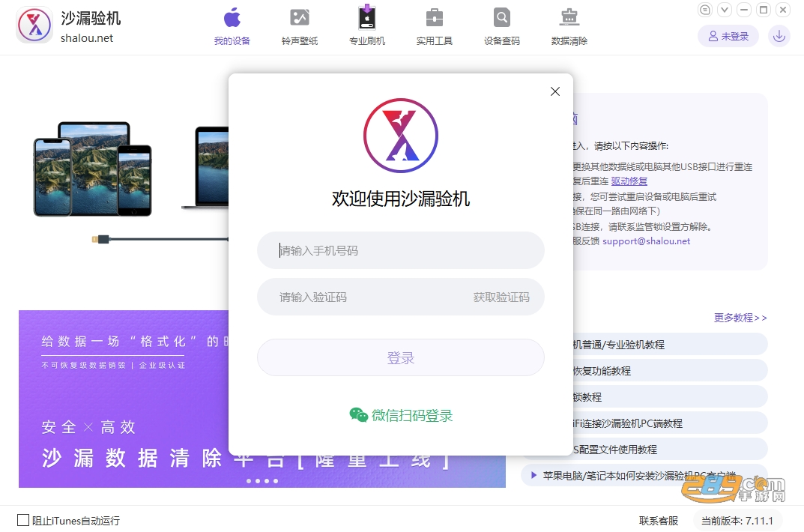Open the title bar dropdown chevron menu
The image size is (804, 532).
[x=725, y=10]
